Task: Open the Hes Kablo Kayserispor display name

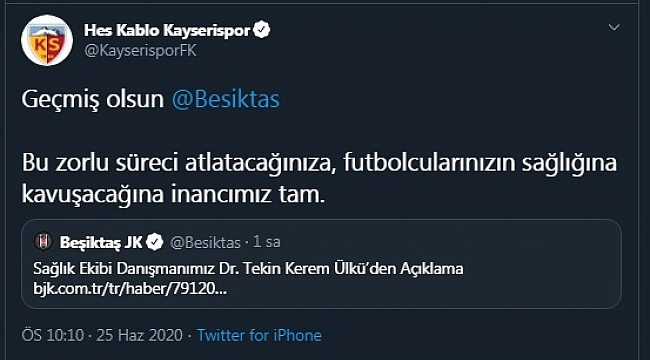Action: pyautogui.click(x=167, y=30)
